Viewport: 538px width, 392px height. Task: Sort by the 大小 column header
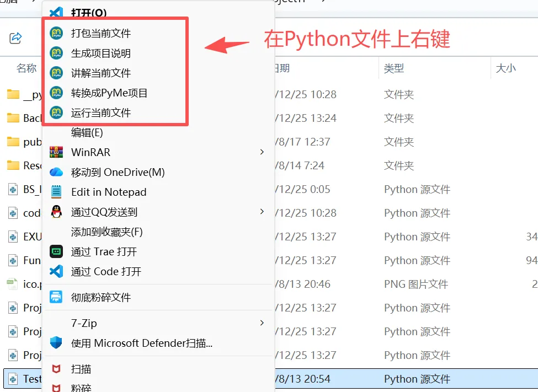(x=506, y=68)
